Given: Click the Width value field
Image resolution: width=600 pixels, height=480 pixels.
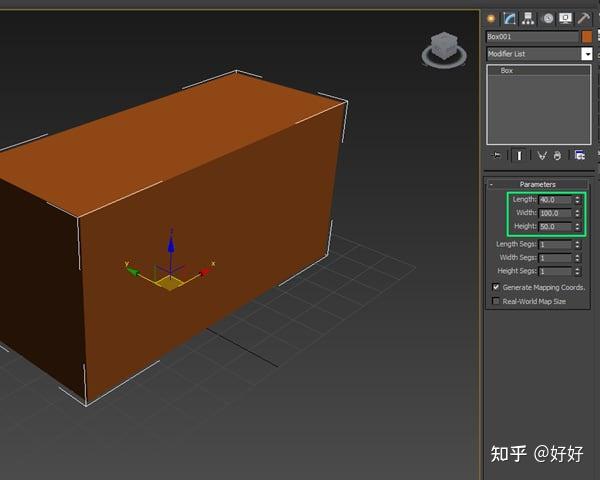Looking at the screenshot, I should point(555,213).
